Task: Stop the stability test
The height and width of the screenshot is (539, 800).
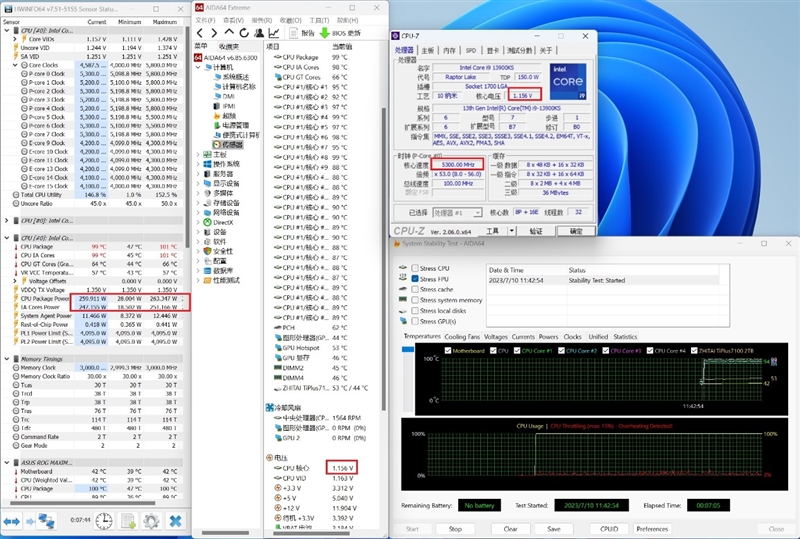Action: [x=455, y=529]
